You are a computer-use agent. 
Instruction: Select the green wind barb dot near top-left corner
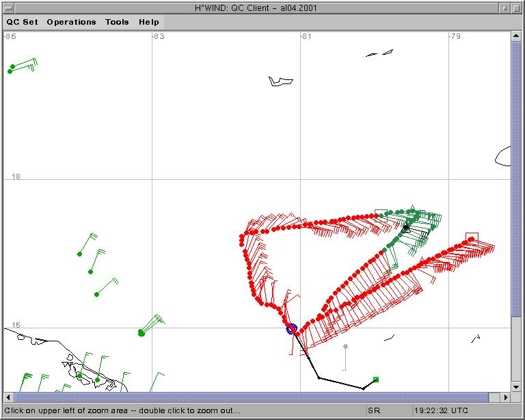pos(10,70)
